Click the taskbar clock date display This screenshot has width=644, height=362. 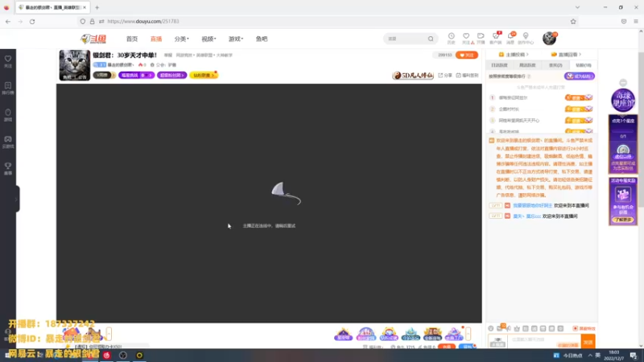click(614, 356)
